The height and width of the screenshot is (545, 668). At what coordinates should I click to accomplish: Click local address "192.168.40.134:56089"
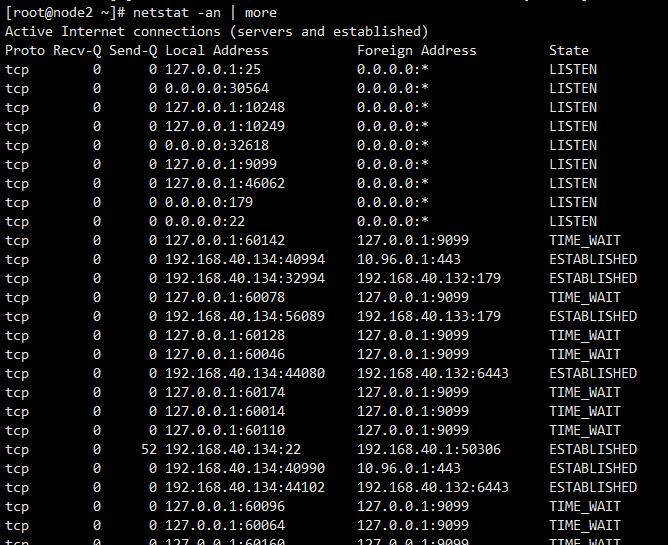(245, 317)
